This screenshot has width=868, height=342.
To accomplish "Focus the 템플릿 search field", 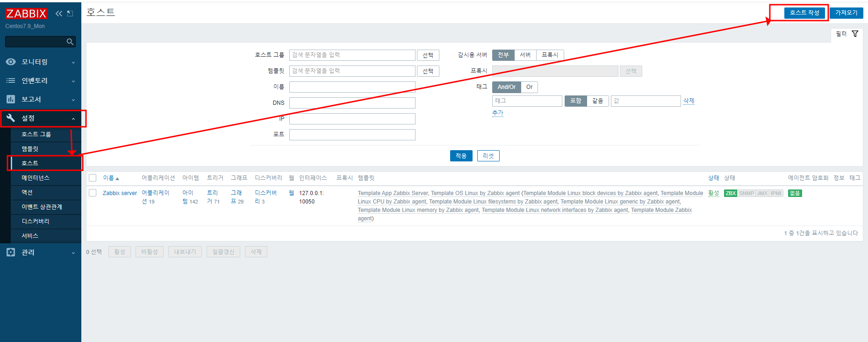I will point(352,71).
